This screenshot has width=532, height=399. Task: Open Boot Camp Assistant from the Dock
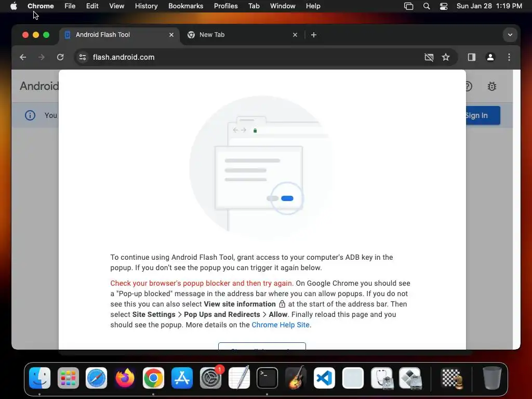point(410,378)
